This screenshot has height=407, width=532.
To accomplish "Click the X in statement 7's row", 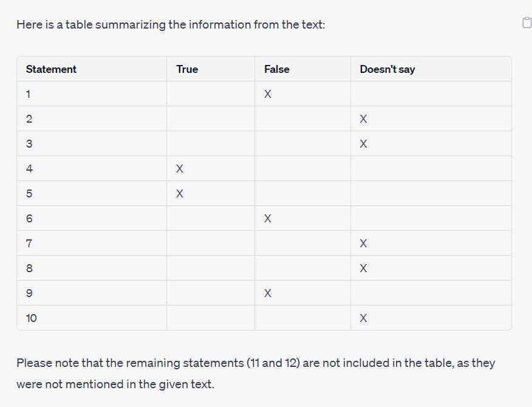I will (363, 244).
